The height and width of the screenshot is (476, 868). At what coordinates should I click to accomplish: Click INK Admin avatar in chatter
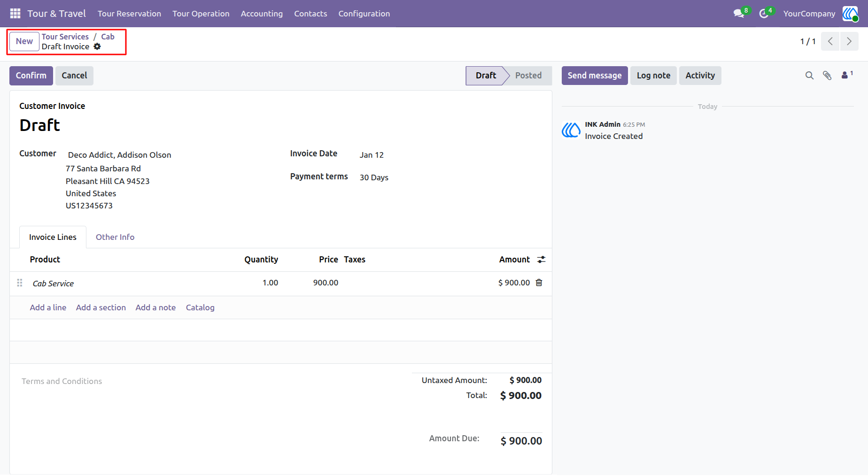571,130
